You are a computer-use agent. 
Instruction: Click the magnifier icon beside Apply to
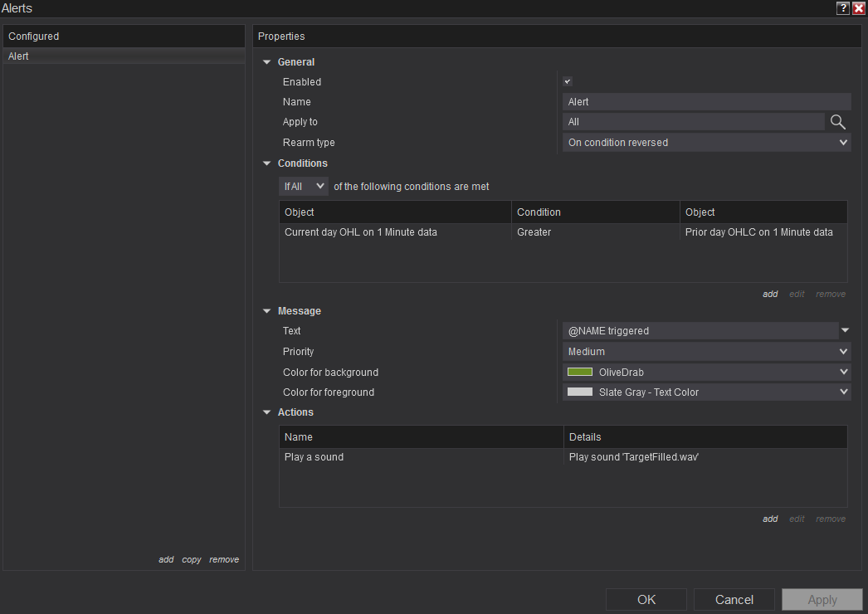838,122
